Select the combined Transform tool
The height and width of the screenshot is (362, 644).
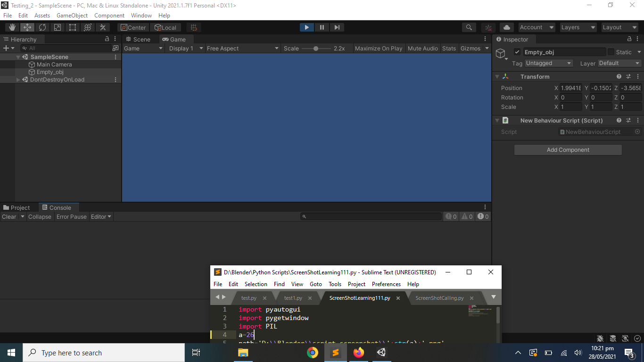[88, 27]
